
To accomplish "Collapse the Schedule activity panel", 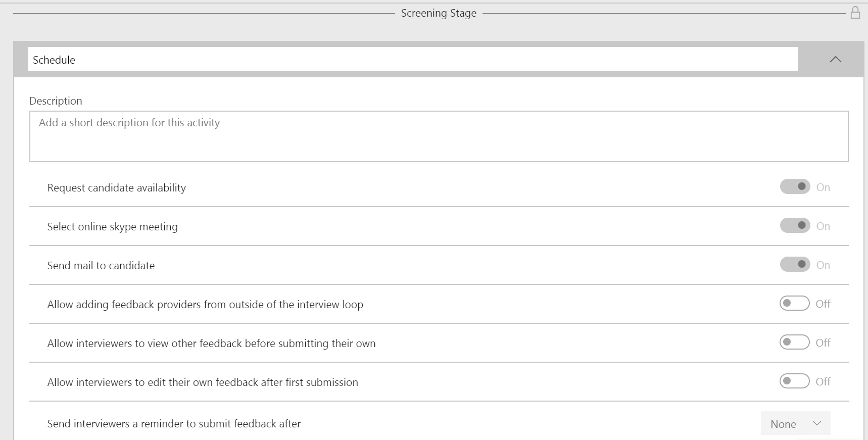I will [x=835, y=60].
